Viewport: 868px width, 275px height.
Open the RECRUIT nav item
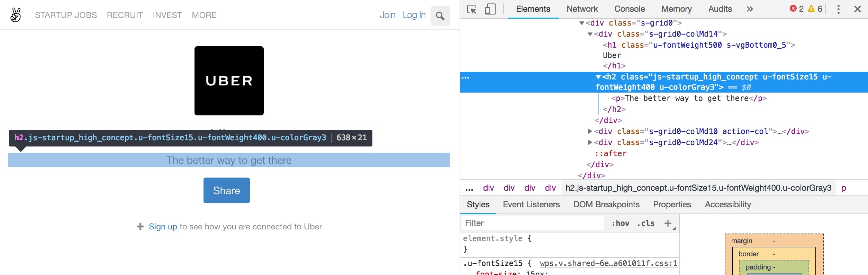pos(125,15)
